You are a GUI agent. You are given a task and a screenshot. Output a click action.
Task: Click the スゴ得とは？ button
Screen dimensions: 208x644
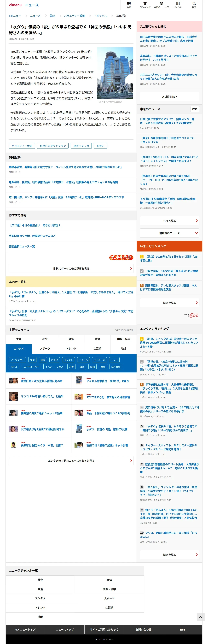tap(169, 96)
